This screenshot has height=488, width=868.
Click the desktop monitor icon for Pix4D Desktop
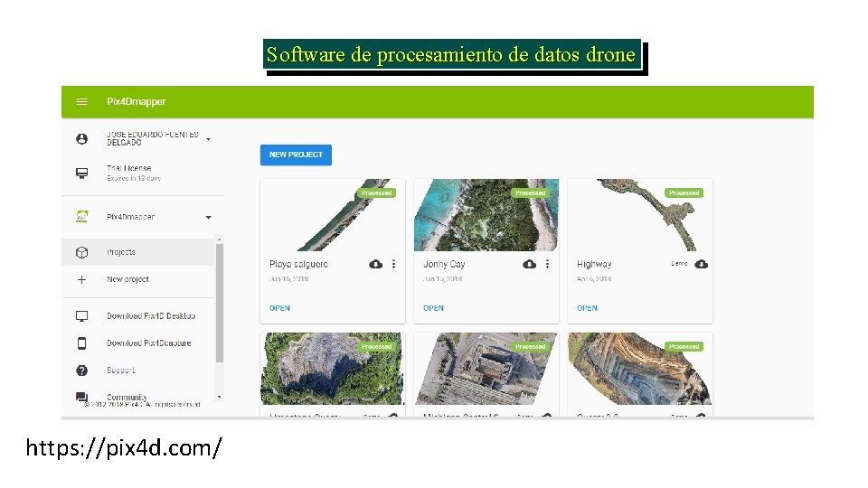click(x=82, y=316)
